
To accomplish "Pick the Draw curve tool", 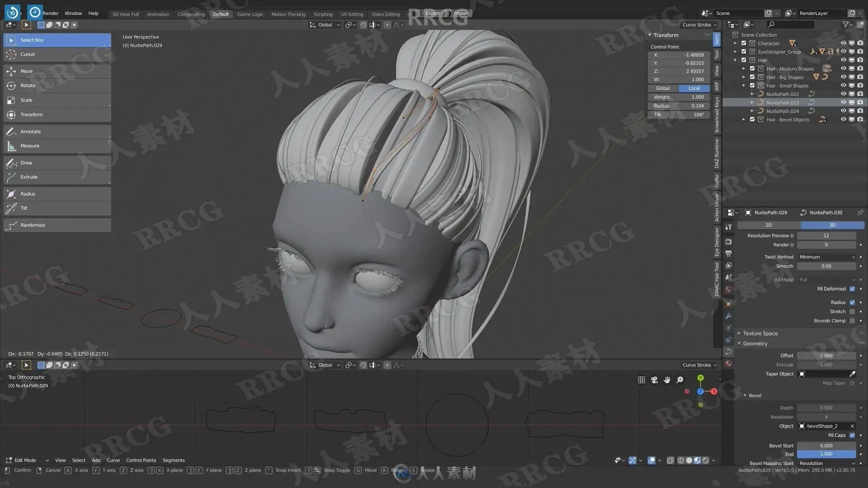I will [x=26, y=163].
